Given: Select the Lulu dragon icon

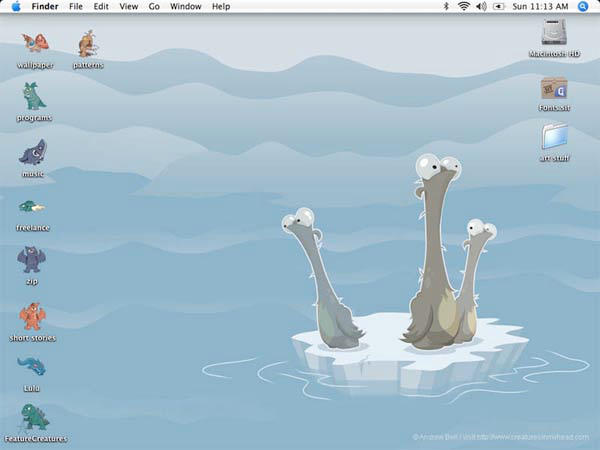Looking at the screenshot, I should click(31, 366).
